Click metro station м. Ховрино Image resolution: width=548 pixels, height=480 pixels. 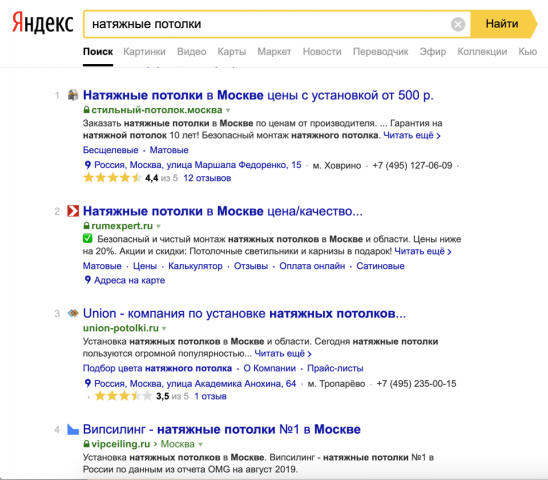coord(337,165)
